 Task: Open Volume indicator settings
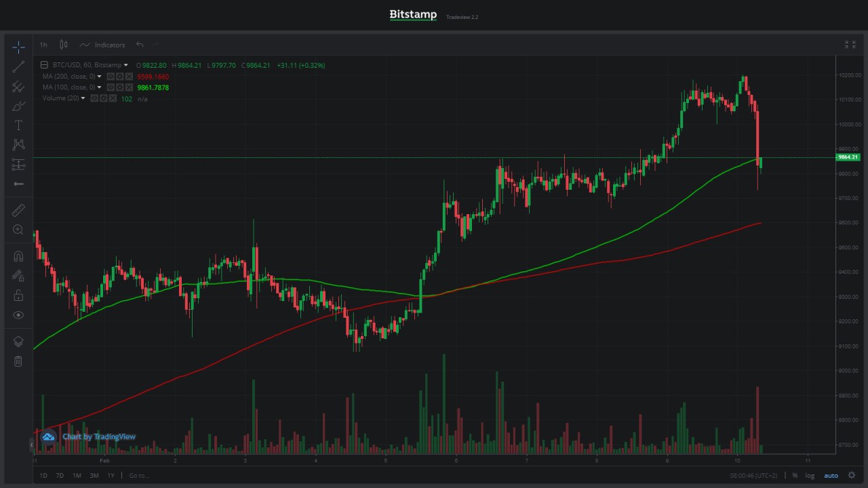pos(104,98)
